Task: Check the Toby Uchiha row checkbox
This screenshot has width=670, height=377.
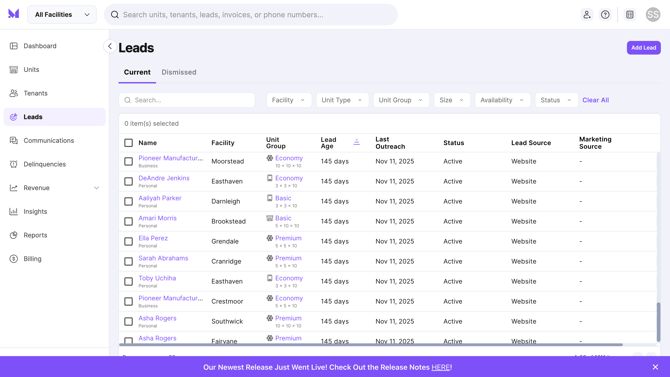Action: (x=129, y=282)
